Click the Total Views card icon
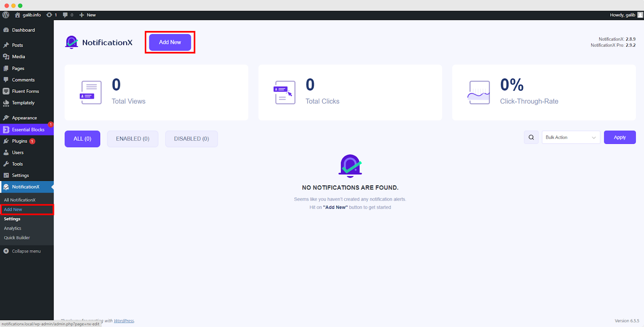Image resolution: width=644 pixels, height=327 pixels. [x=91, y=93]
